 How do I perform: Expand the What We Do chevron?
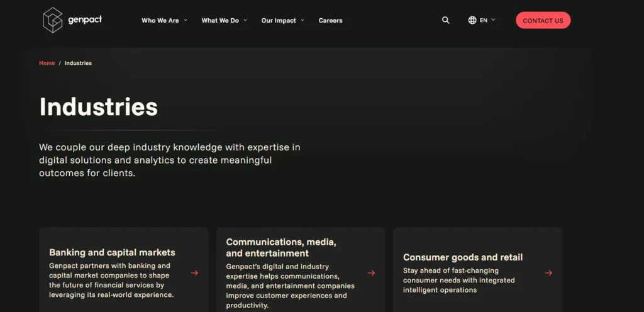pos(245,20)
